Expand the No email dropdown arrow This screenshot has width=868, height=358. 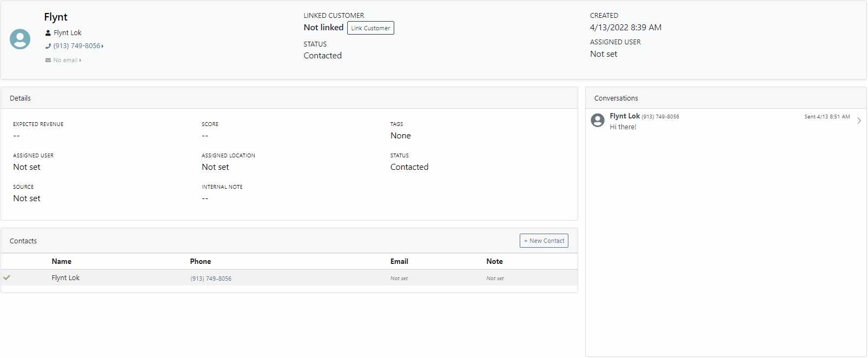[x=81, y=60]
